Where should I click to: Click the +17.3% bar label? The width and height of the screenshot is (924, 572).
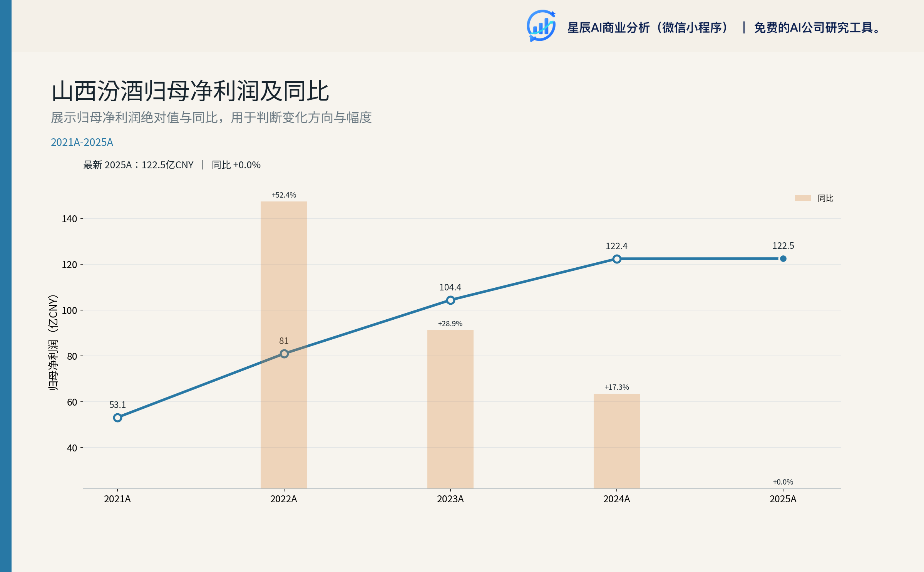pos(617,387)
